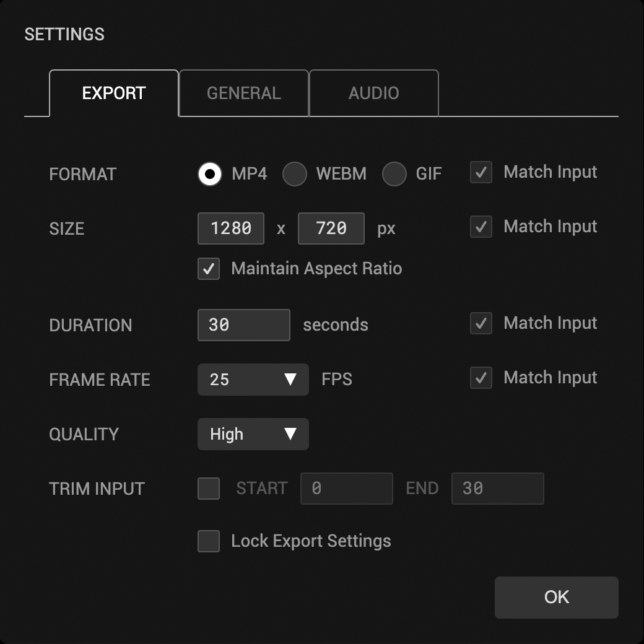Toggle Match Input checkbox for Format

point(481,172)
